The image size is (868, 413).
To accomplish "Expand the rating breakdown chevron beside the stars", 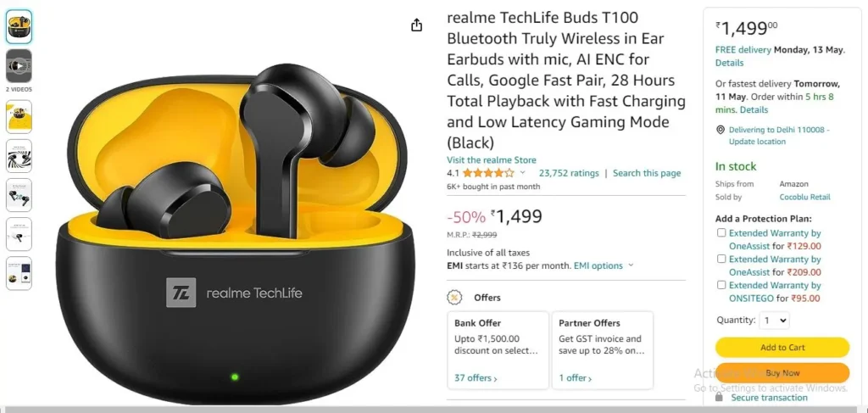I will 522,173.
